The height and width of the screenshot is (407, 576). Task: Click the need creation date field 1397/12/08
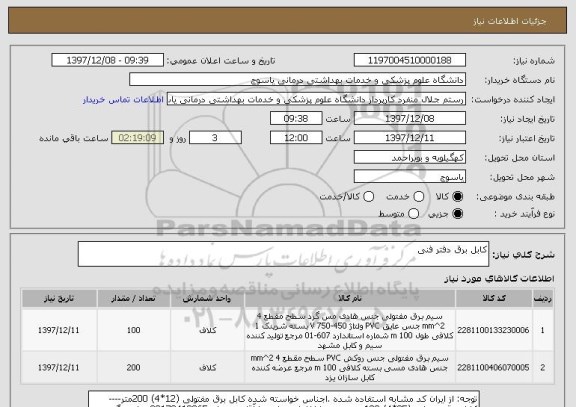point(410,119)
